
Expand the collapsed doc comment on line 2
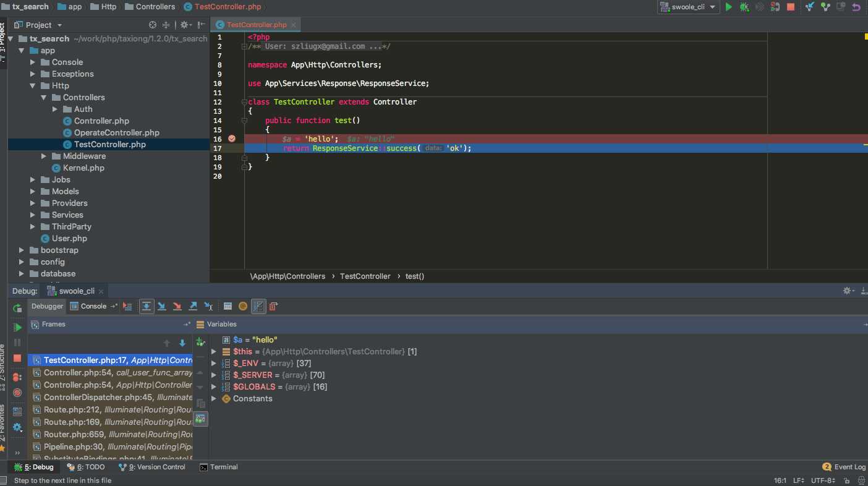pos(245,46)
